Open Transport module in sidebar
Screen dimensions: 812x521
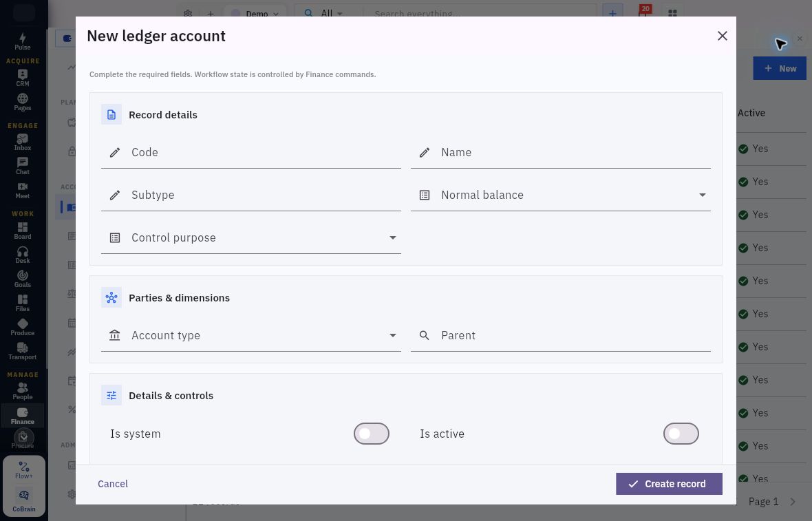point(22,352)
